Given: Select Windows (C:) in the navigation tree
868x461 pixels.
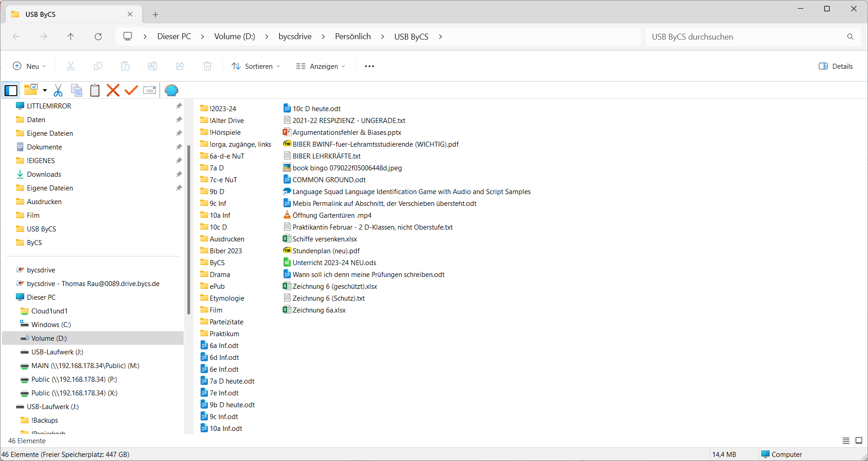Looking at the screenshot, I should tap(51, 324).
